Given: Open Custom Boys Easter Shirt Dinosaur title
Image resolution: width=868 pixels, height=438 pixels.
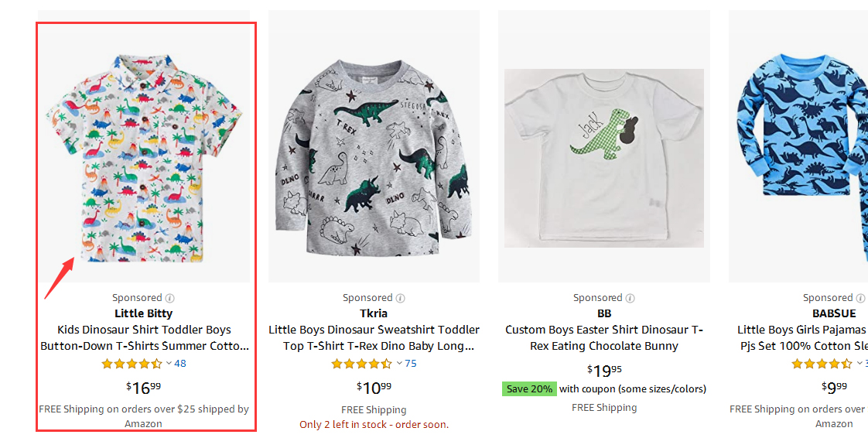Looking at the screenshot, I should point(604,338).
